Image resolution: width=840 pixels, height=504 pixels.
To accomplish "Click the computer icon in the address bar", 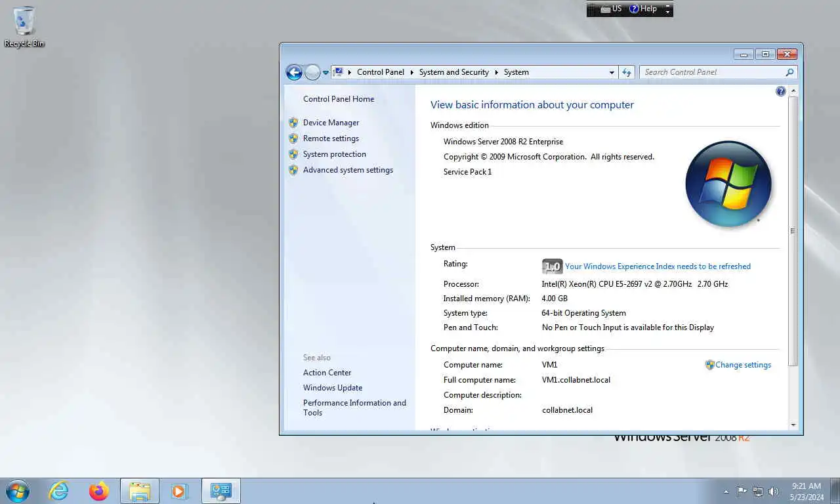I will pyautogui.click(x=338, y=72).
